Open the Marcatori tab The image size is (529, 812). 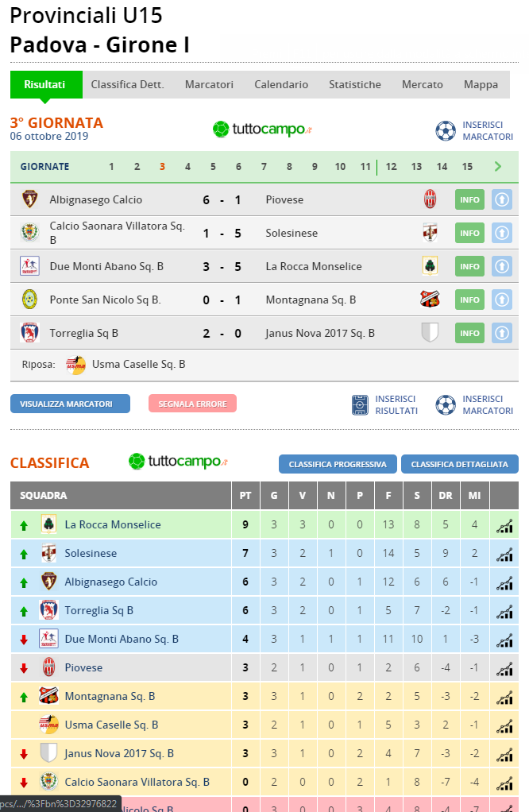(x=209, y=84)
